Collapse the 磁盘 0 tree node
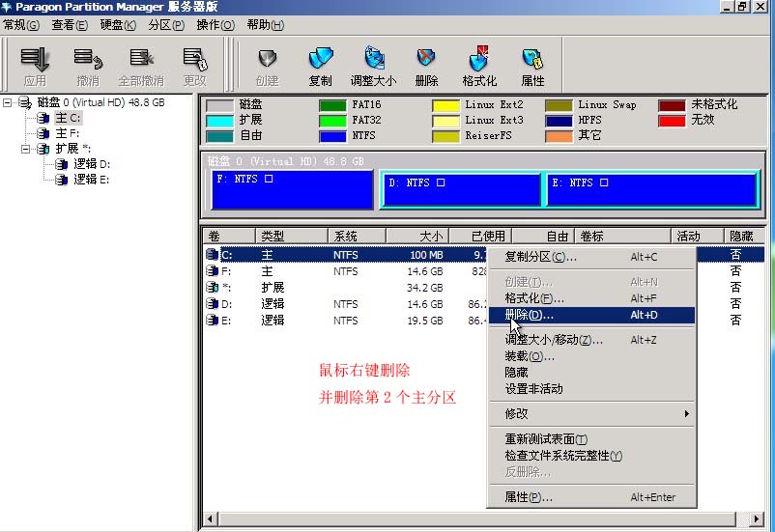The height and width of the screenshot is (532, 775). [7, 102]
